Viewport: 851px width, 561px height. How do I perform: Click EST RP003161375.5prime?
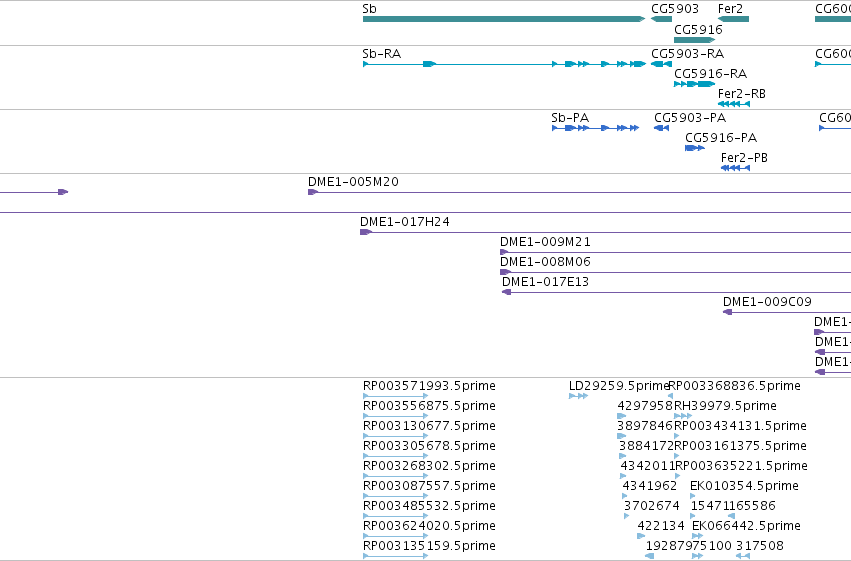(740, 446)
